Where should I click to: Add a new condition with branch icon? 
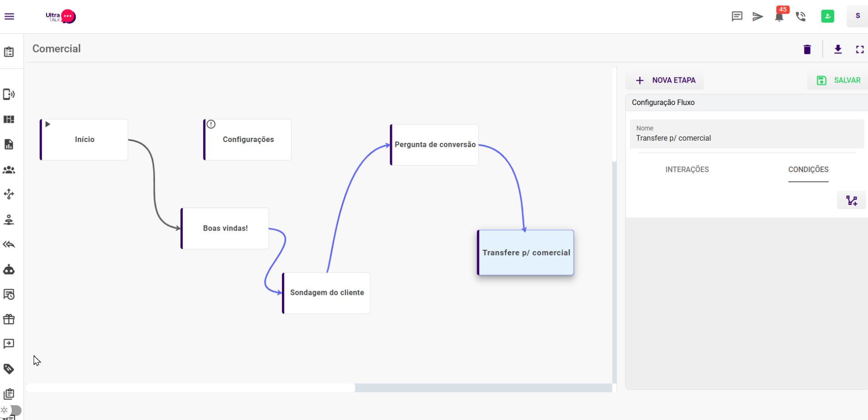coord(852,200)
